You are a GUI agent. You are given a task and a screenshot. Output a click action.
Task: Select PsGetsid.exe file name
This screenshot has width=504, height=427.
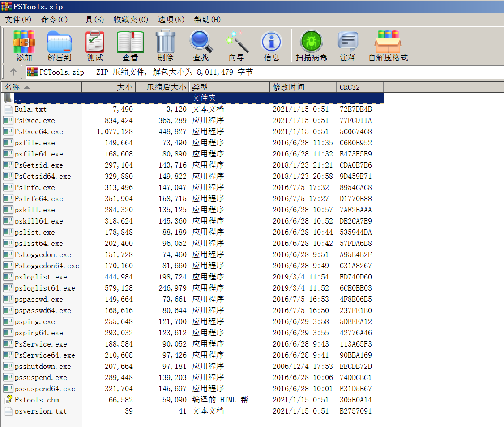[38, 165]
